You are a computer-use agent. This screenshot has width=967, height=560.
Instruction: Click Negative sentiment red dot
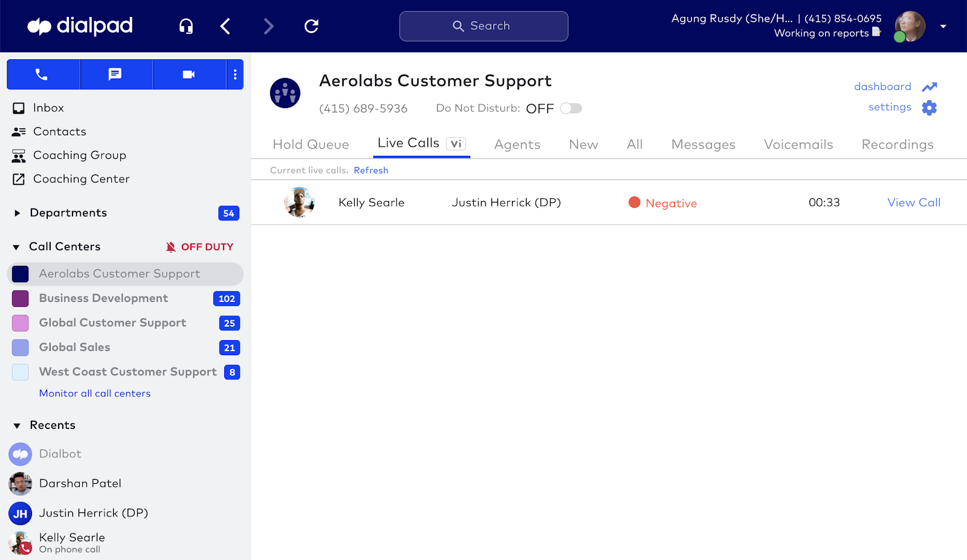click(635, 202)
